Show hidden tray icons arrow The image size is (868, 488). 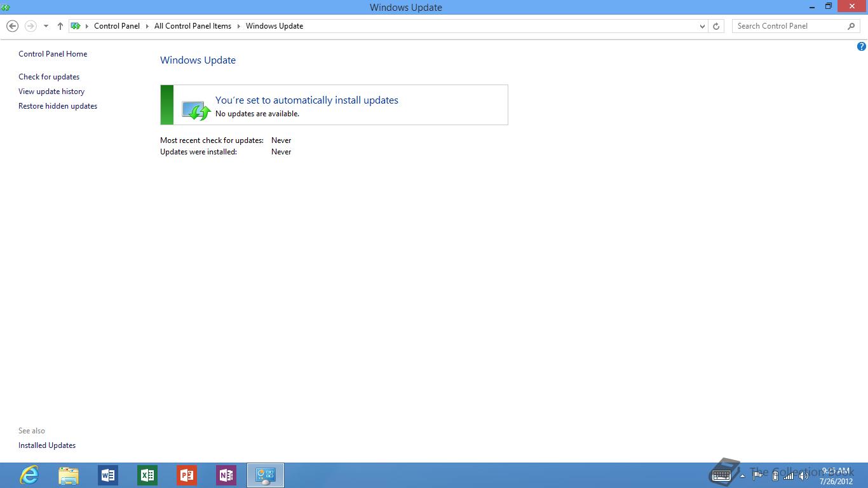(x=742, y=476)
